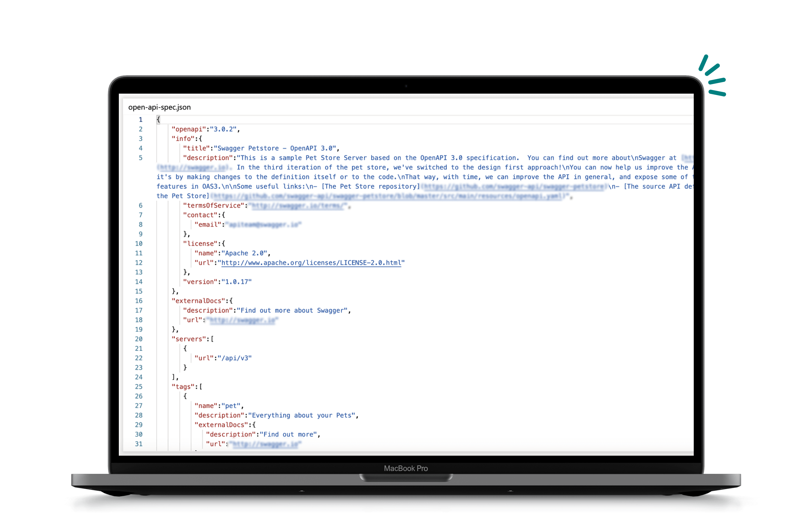Viewport: 812px width, 516px height.
Task: Click the "title" key on line 4
Action: [196, 148]
